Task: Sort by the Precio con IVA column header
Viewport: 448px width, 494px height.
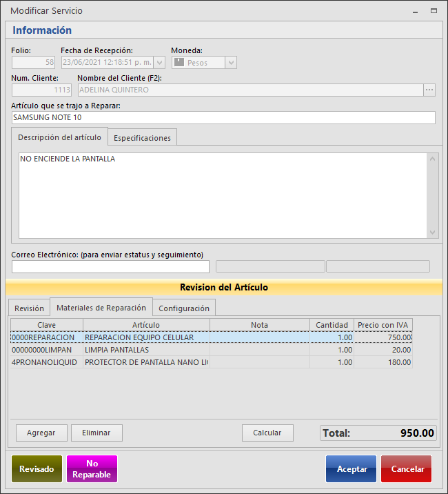Action: point(383,325)
